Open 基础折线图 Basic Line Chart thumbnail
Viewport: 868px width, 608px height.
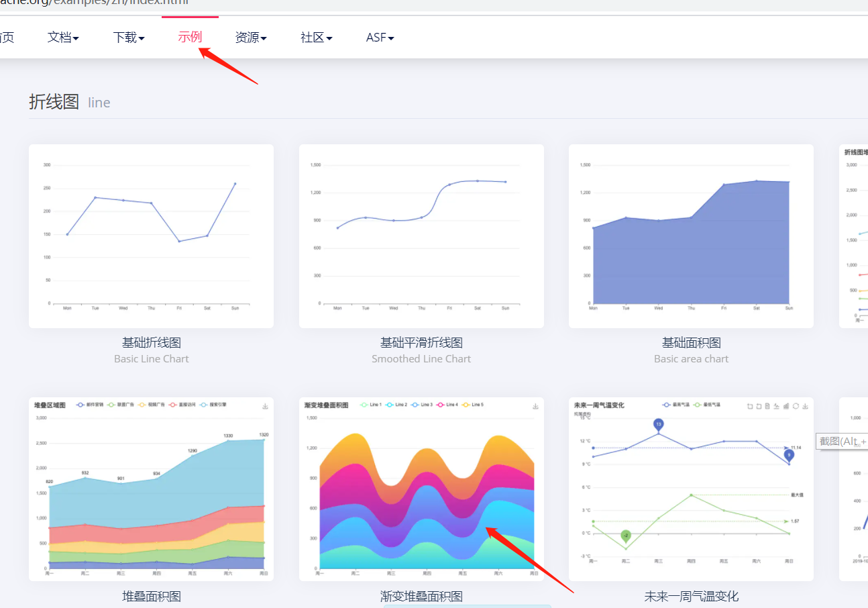pos(151,236)
